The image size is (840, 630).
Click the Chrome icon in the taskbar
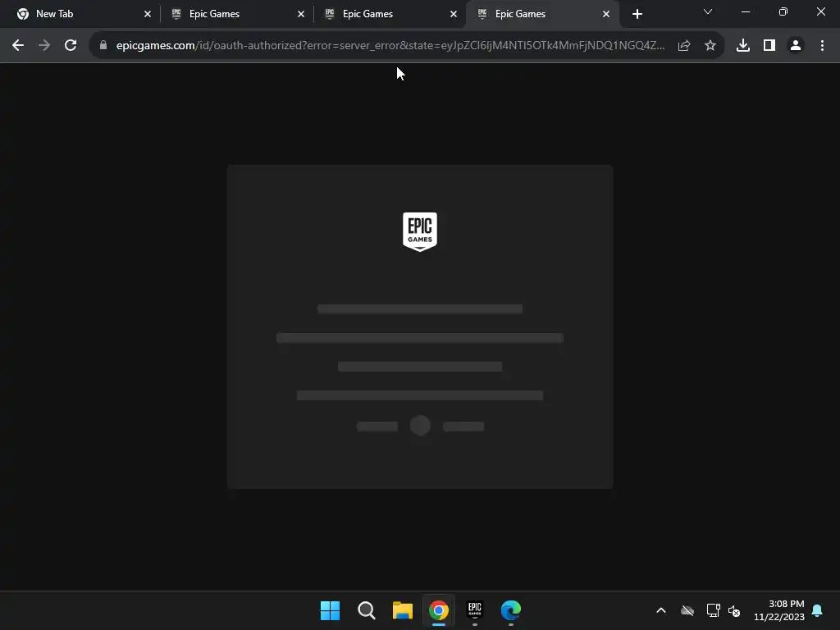(x=439, y=610)
